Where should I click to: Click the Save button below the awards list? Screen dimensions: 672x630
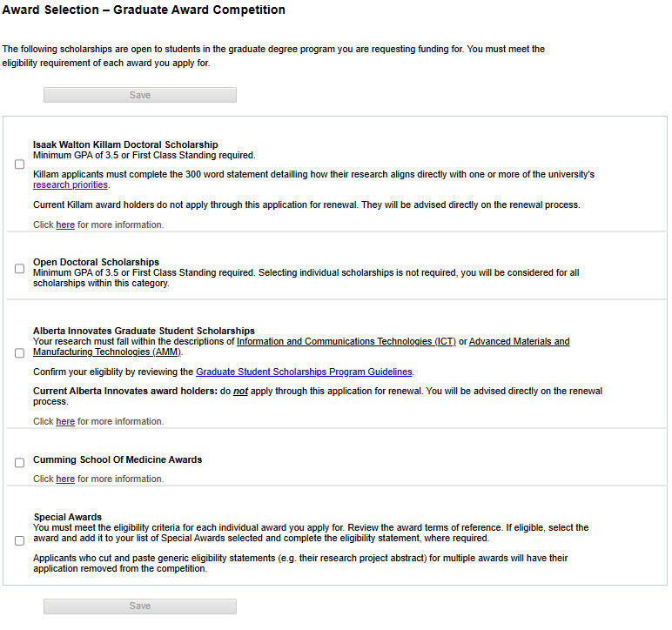(x=140, y=606)
